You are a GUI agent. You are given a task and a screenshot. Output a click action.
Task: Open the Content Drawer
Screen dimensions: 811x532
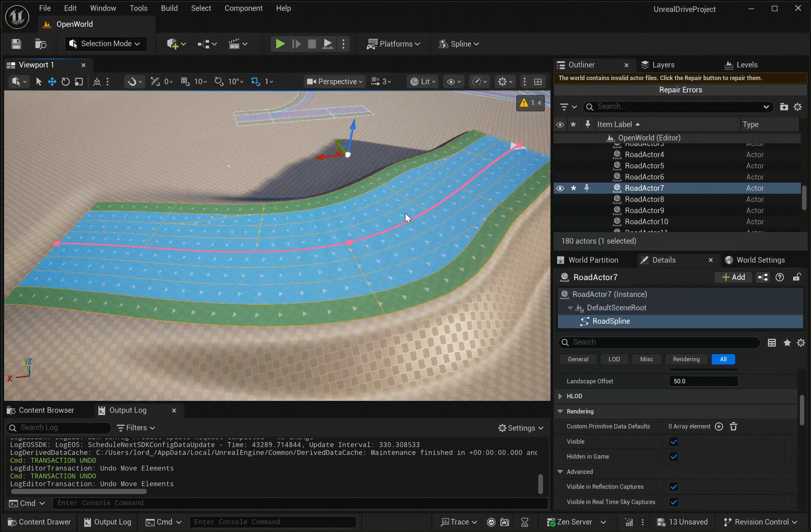tap(39, 522)
